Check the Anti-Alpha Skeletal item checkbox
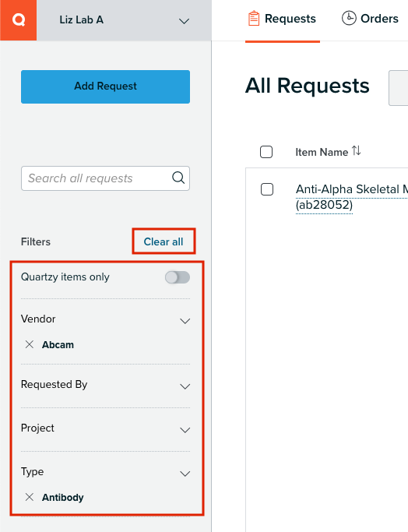This screenshot has width=408, height=532. (x=267, y=189)
